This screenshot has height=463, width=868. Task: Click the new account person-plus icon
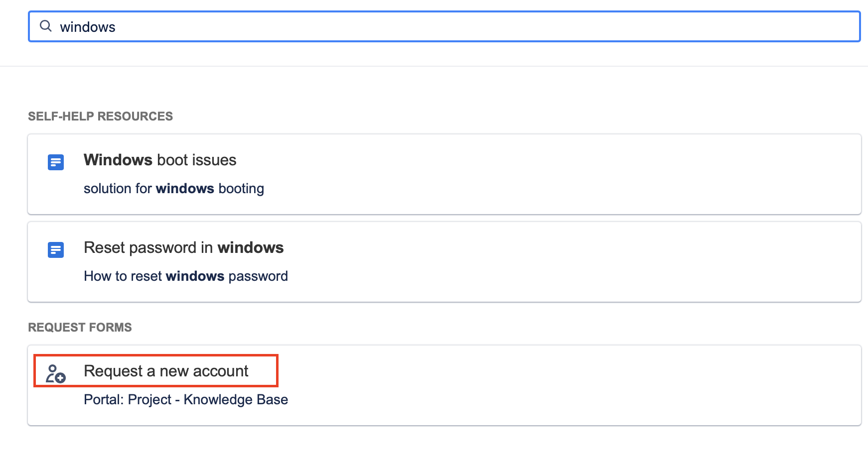56,373
